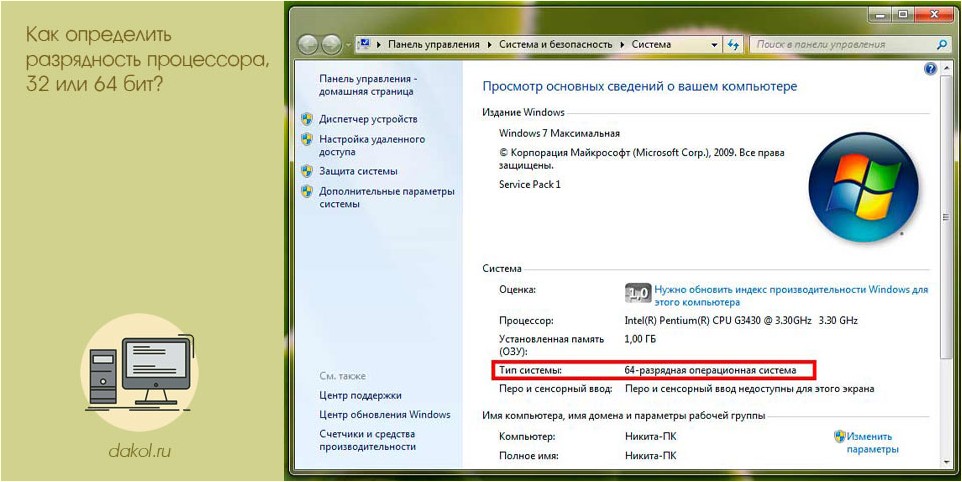Click shield icon beside Диспетчер устройств
Viewport: 962px width, 482px height.
pyautogui.click(x=307, y=119)
